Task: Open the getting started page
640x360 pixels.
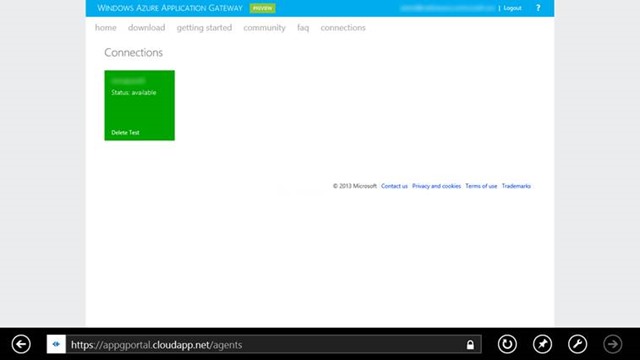Action: point(204,28)
